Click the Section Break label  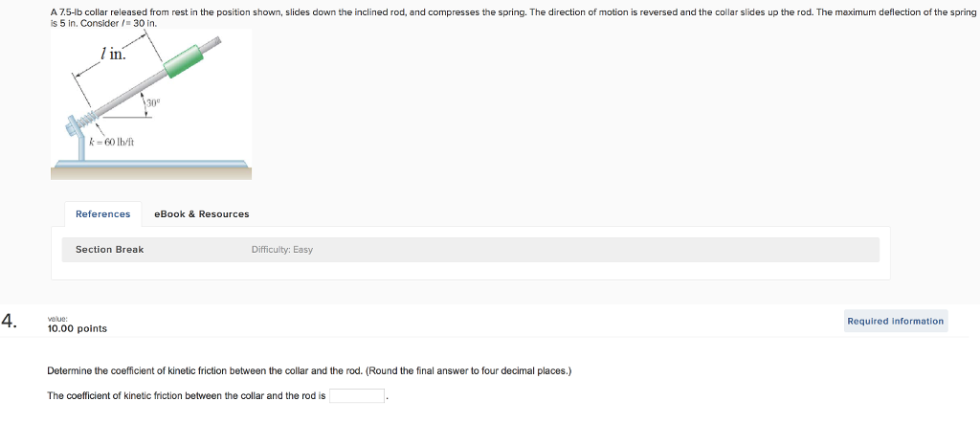[x=109, y=250]
